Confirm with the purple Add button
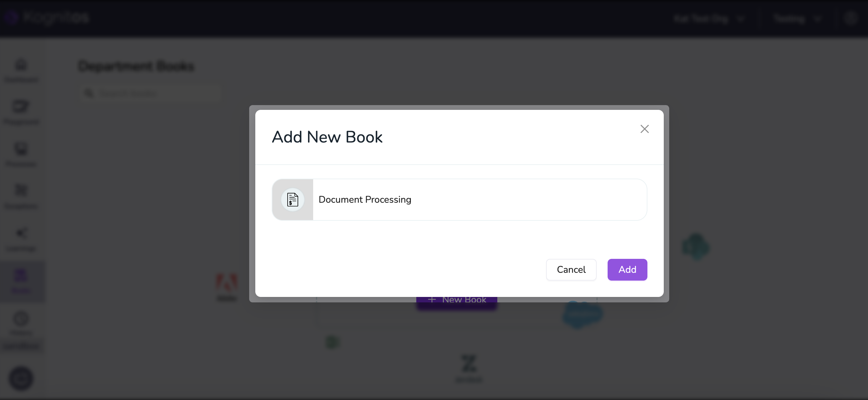 click(x=627, y=270)
